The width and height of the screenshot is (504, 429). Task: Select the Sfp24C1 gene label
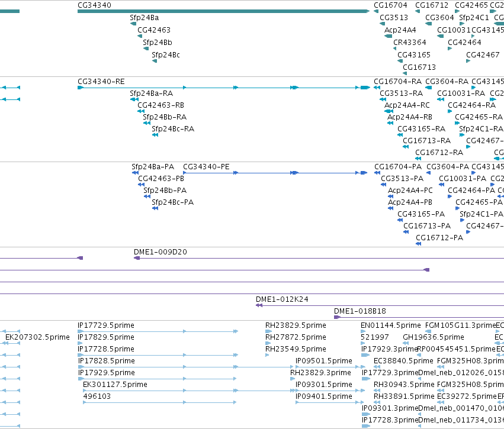[474, 18]
